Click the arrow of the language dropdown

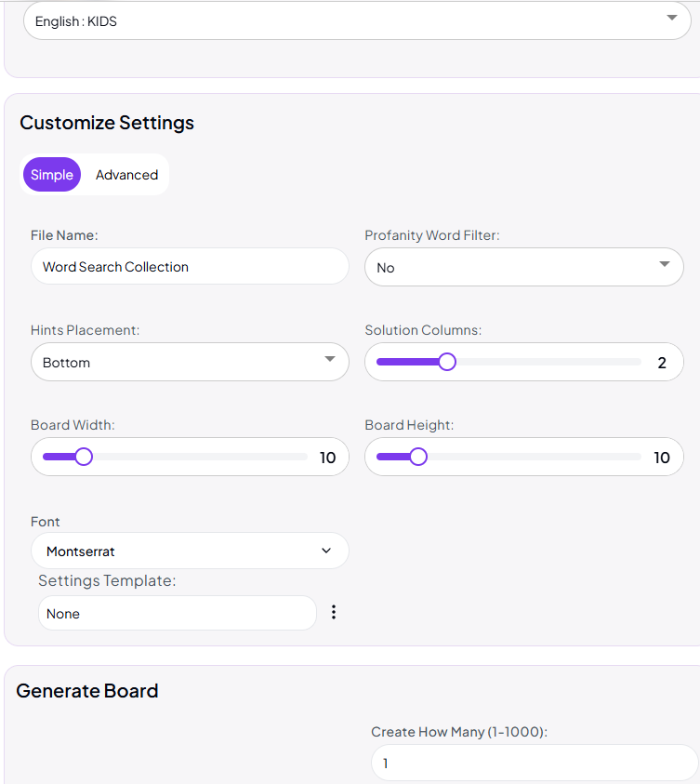[672, 19]
